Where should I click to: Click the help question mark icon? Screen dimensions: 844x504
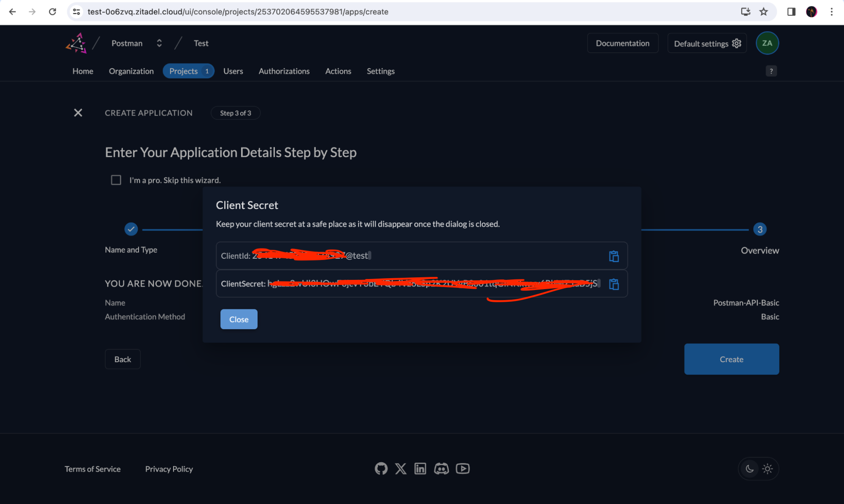click(x=771, y=71)
